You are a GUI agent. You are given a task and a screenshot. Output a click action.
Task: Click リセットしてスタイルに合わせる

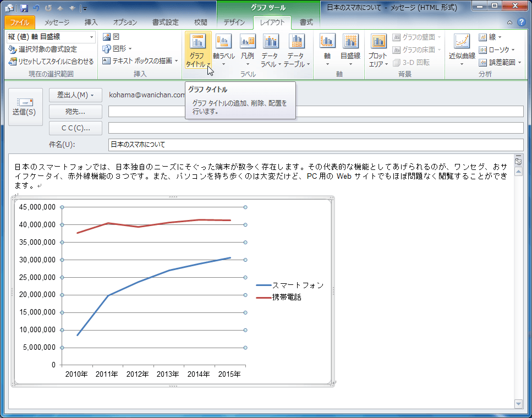(51, 62)
